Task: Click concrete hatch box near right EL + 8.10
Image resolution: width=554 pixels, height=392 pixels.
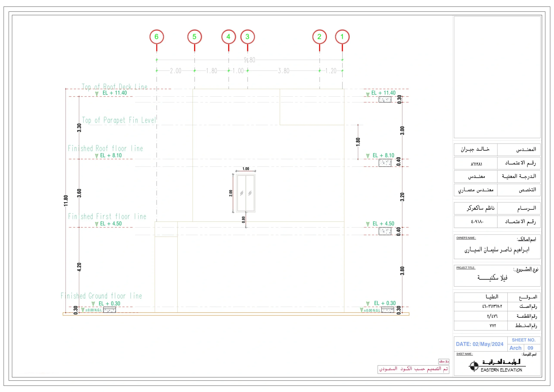Action: [x=385, y=163]
